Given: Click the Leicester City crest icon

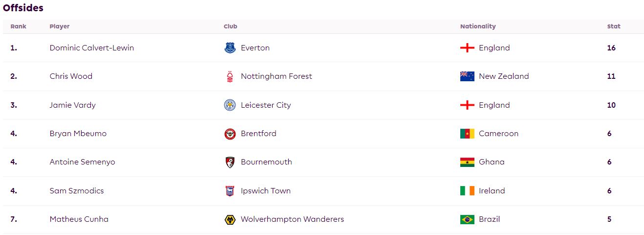Looking at the screenshot, I should point(230,105).
